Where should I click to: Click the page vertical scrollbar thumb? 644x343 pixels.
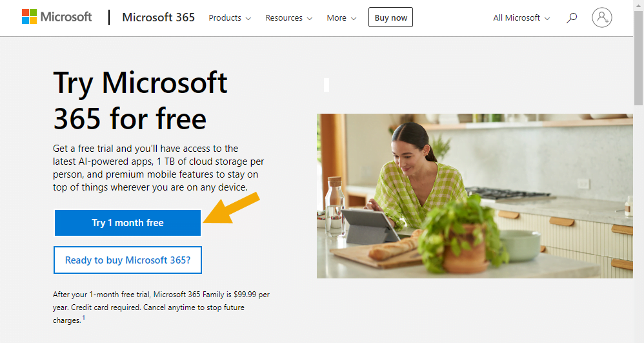[638, 57]
